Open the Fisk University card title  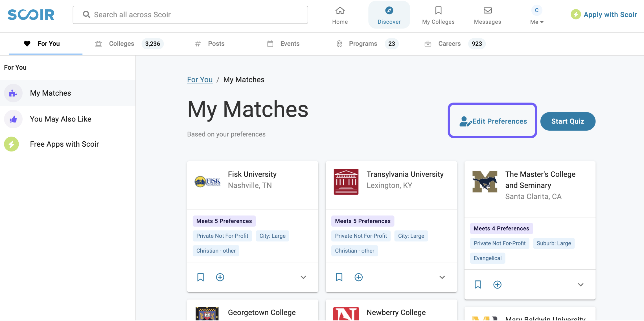(252, 174)
